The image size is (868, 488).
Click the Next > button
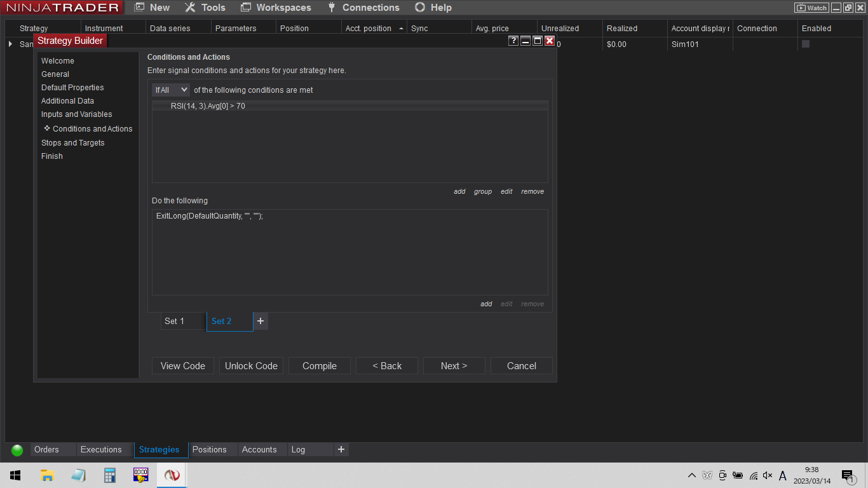pyautogui.click(x=454, y=366)
